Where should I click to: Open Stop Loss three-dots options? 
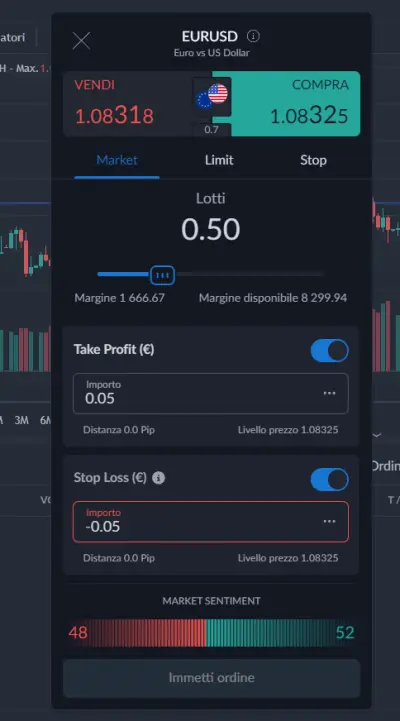pyautogui.click(x=329, y=521)
